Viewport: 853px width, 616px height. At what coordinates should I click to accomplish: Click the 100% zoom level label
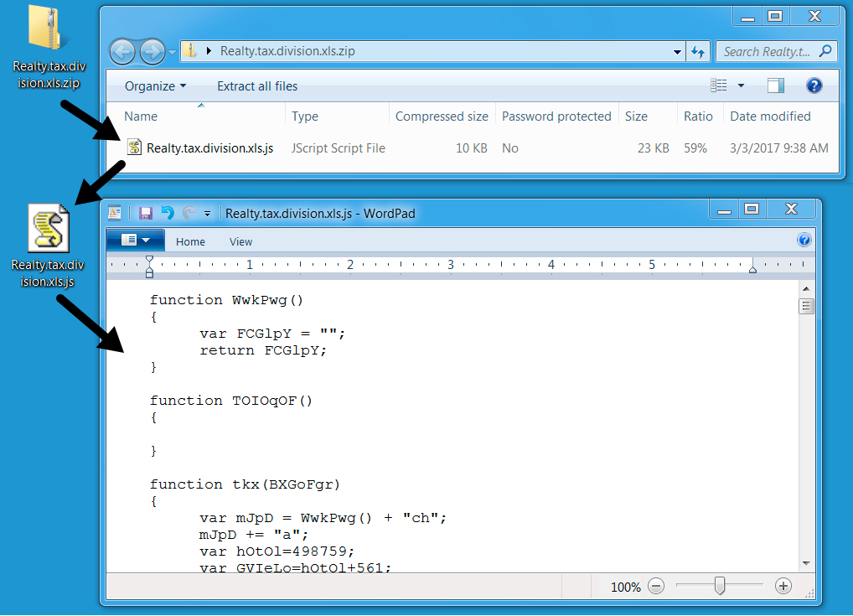[626, 588]
